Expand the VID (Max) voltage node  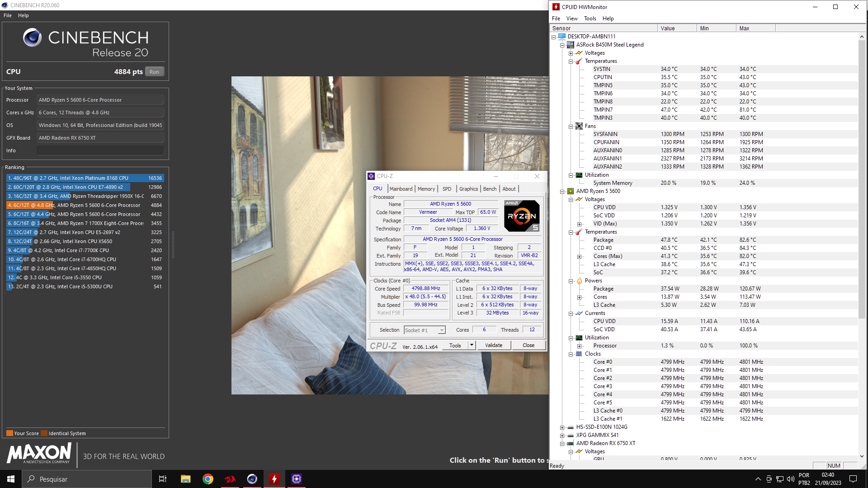point(579,224)
